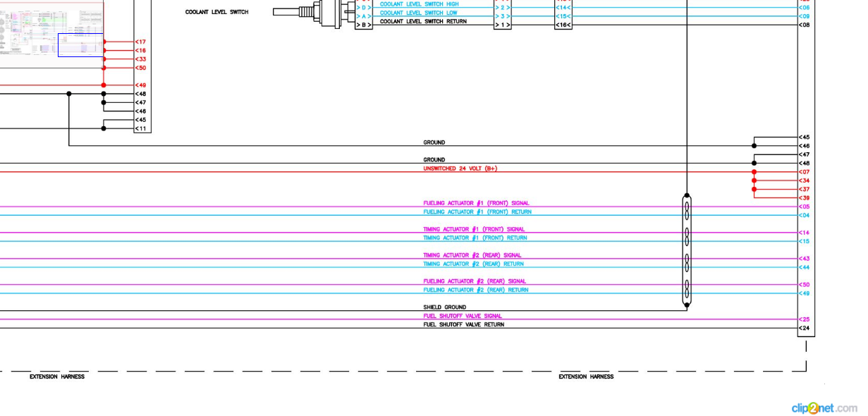The height and width of the screenshot is (416, 868).
Task: Click the FUEL SHUTOFF VALVE RETURN label
Action: point(463,325)
